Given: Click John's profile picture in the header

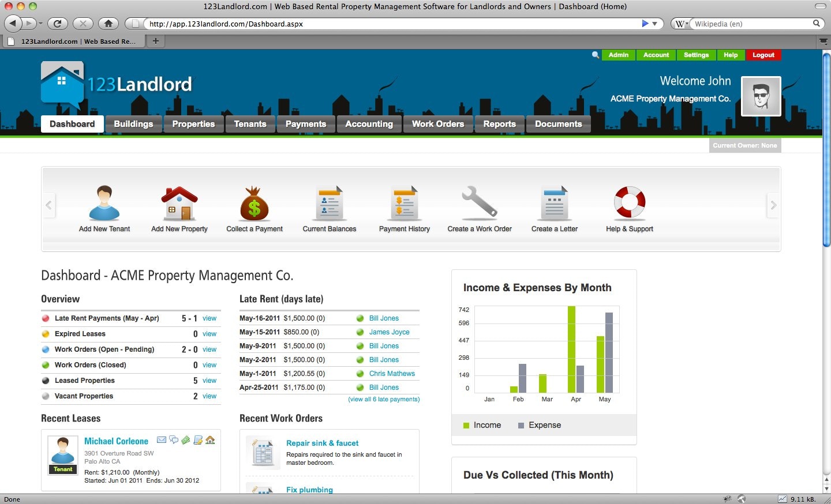Looking at the screenshot, I should click(x=761, y=96).
